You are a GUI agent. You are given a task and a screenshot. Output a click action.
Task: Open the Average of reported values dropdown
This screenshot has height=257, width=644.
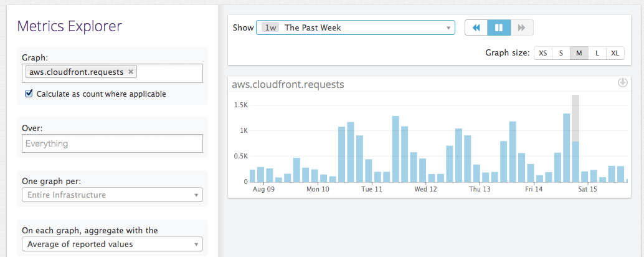click(x=112, y=244)
